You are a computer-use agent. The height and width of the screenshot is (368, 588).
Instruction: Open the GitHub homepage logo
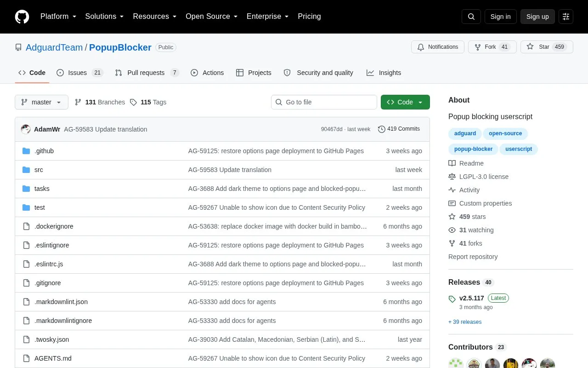(x=22, y=17)
